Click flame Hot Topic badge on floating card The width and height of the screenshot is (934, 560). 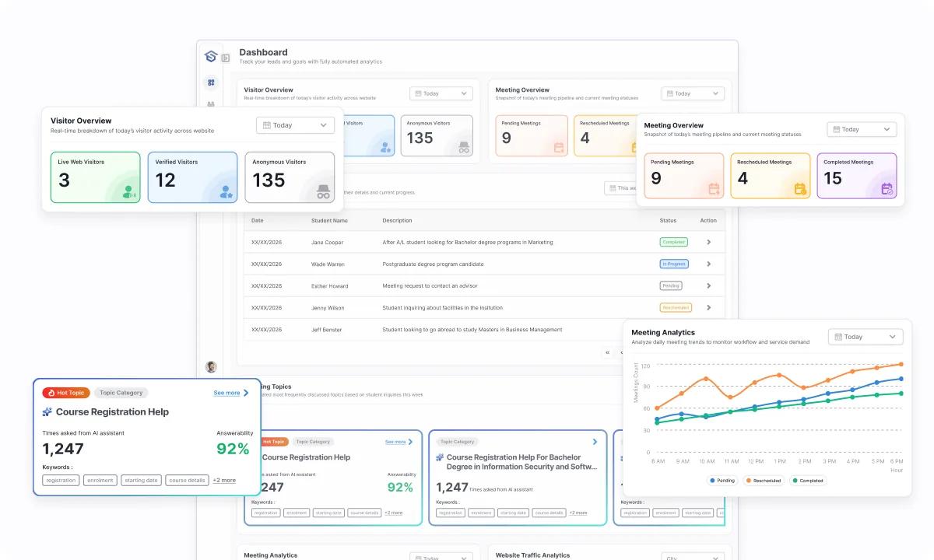67,393
